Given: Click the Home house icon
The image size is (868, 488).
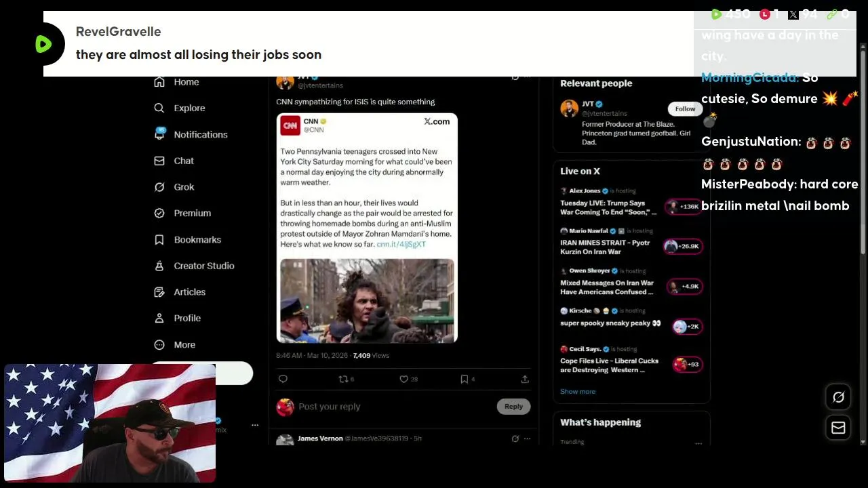Looking at the screenshot, I should [x=159, y=82].
